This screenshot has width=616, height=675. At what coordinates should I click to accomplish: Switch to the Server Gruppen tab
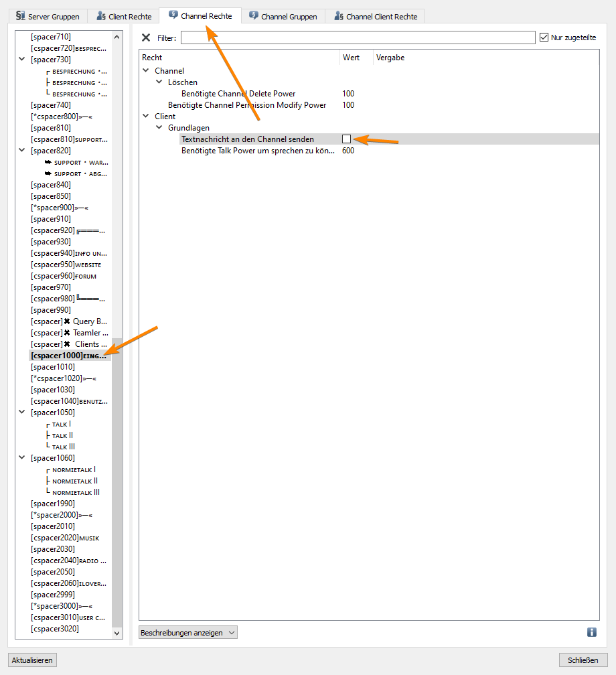(x=53, y=17)
